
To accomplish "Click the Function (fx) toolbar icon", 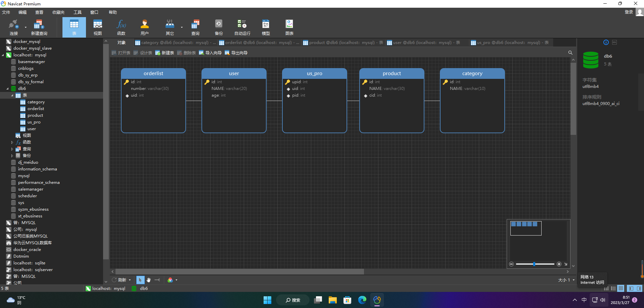I will [121, 27].
